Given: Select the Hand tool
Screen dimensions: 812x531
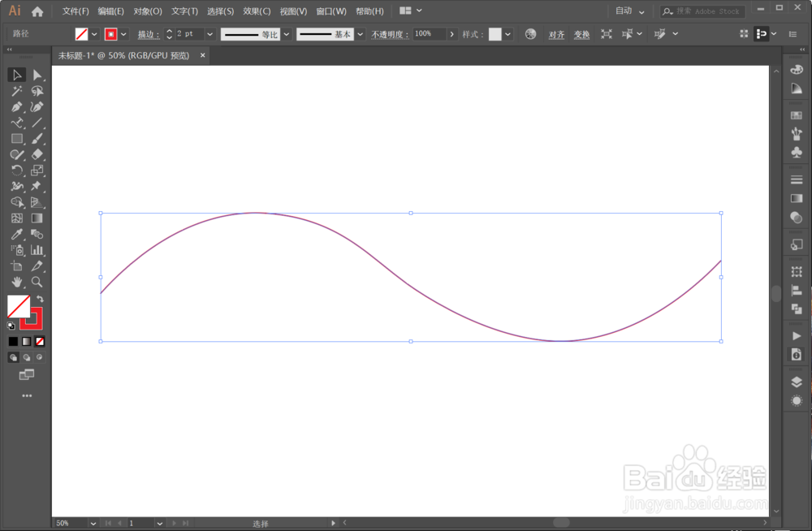Looking at the screenshot, I should [x=16, y=283].
